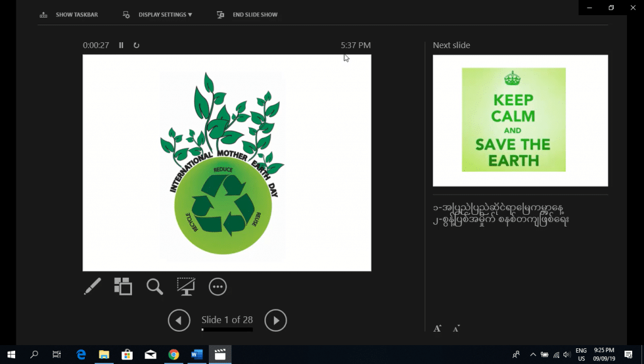Open Task View in taskbar

click(57, 355)
